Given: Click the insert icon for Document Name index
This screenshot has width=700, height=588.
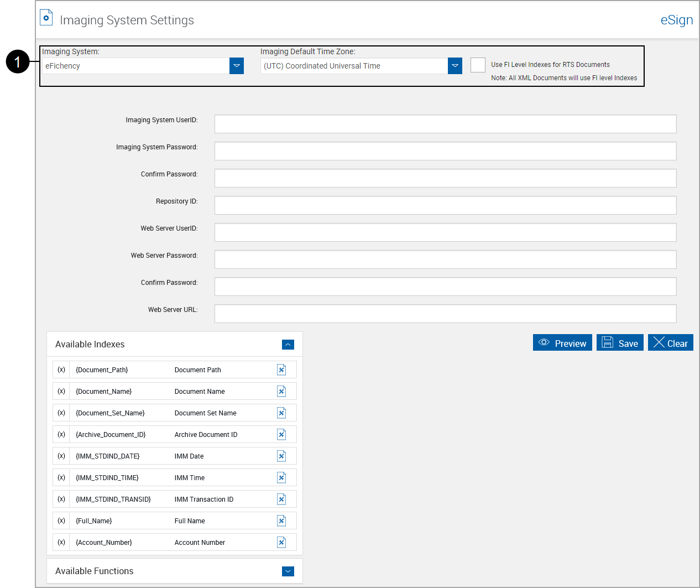Looking at the screenshot, I should click(x=281, y=391).
